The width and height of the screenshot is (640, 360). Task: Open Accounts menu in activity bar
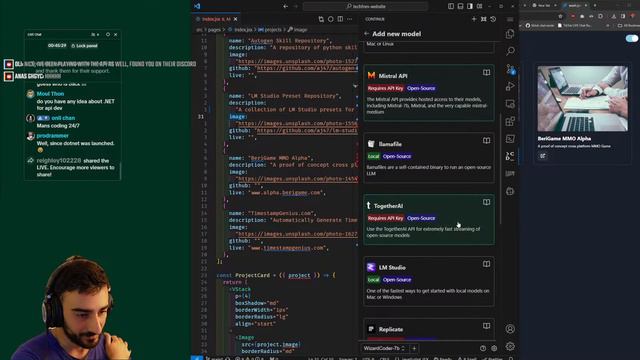coord(510,329)
